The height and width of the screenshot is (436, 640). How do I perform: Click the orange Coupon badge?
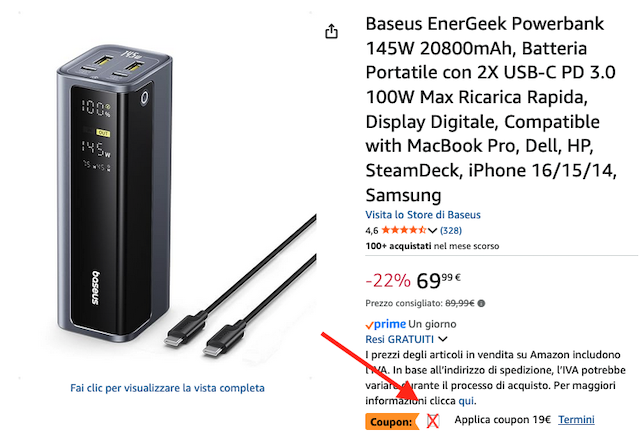[392, 422]
